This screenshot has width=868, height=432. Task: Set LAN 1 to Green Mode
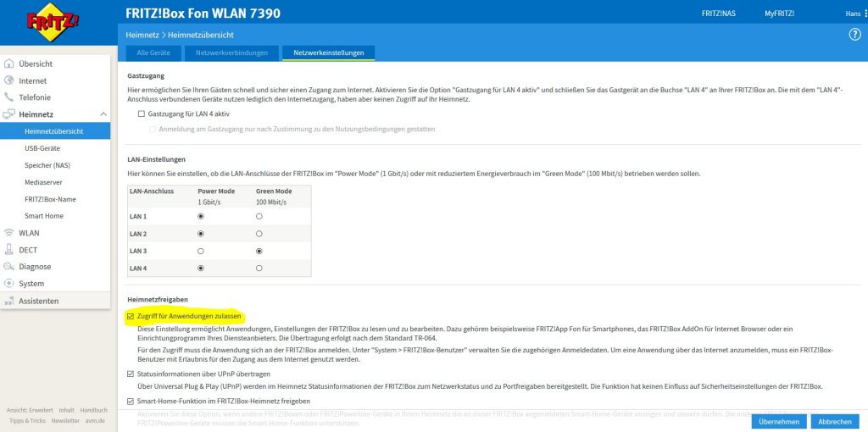[x=259, y=217]
